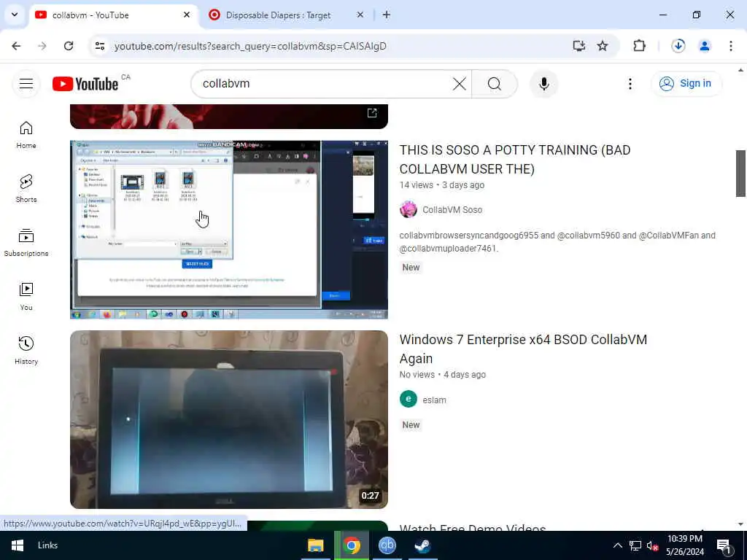Screen dimensions: 747x560
Task: Open the muted volume tray icon
Action: coord(652,545)
